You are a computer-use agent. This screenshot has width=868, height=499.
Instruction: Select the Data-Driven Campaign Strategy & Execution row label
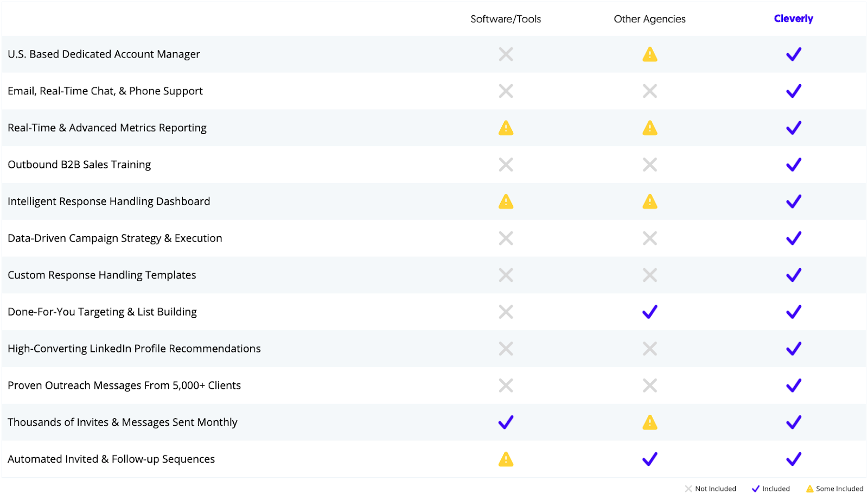115,238
